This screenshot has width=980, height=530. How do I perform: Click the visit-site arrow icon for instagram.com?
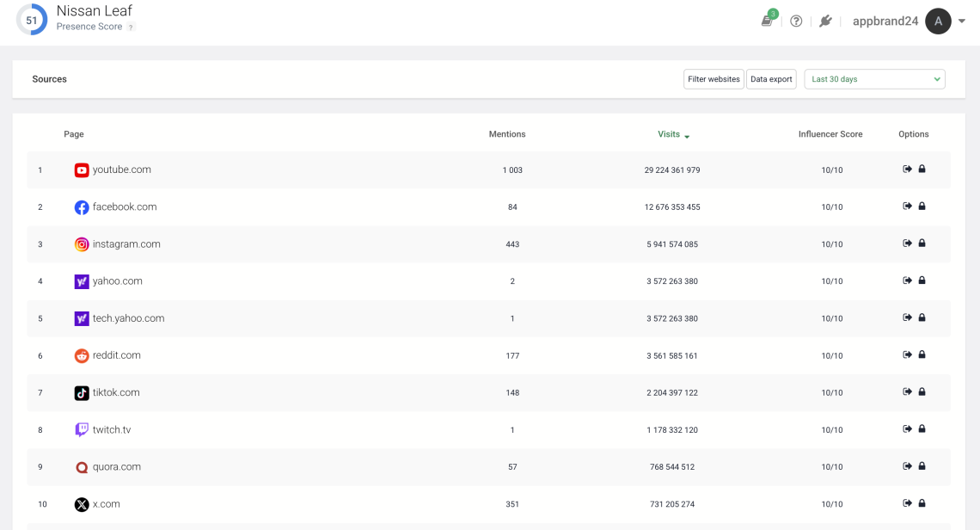pos(907,243)
